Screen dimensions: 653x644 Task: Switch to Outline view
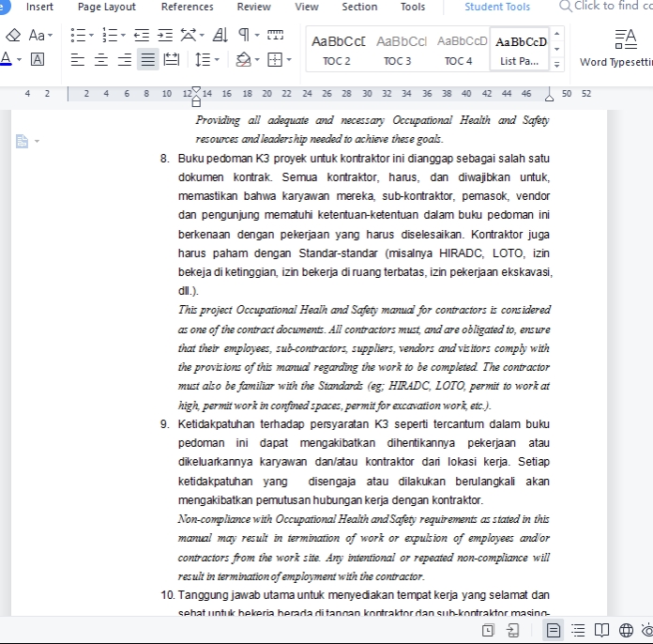click(x=578, y=630)
